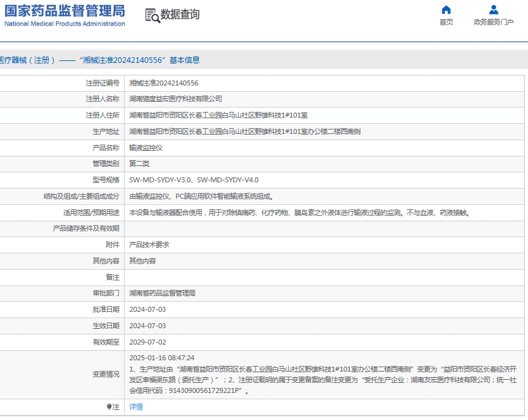Click registrant name 湖南猫度益宏医疗科技有限公司
Viewport: 528px width, 420px height.
click(x=176, y=99)
